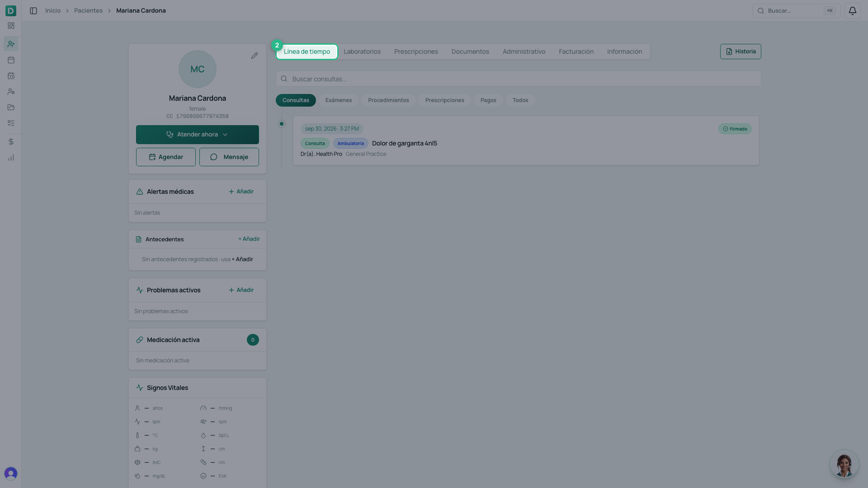Image resolution: width=868 pixels, height=488 pixels.
Task: Open the Administrativo tab
Action: [524, 52]
